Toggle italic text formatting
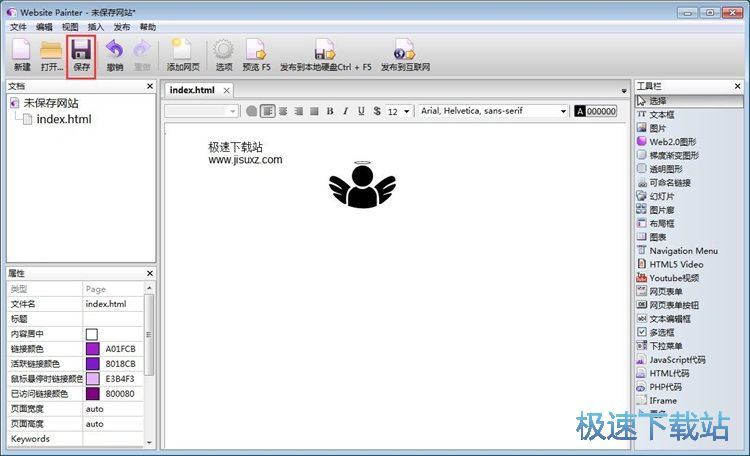The image size is (750, 456). [345, 111]
